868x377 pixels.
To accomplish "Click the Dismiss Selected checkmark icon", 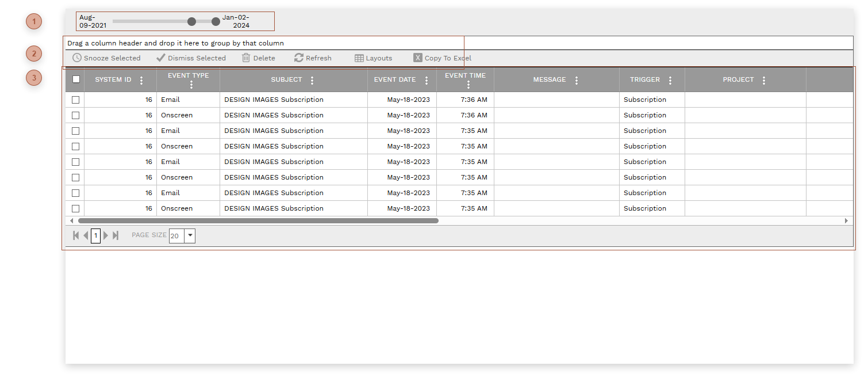I will coord(161,58).
